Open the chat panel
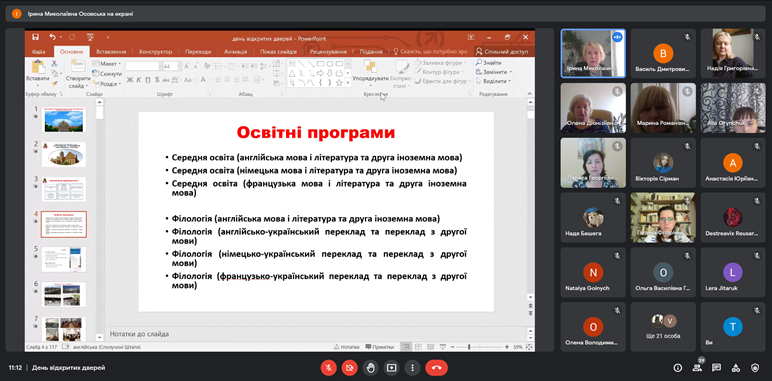 (716, 367)
